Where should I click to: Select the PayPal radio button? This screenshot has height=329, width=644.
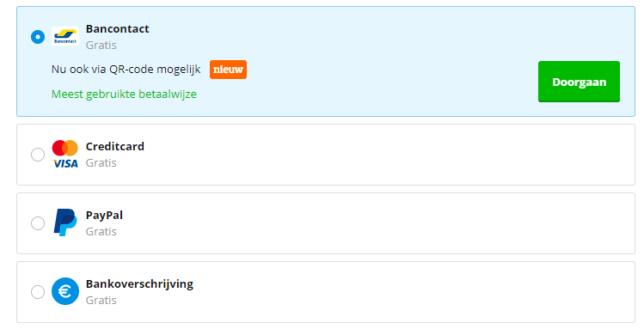[x=38, y=223]
